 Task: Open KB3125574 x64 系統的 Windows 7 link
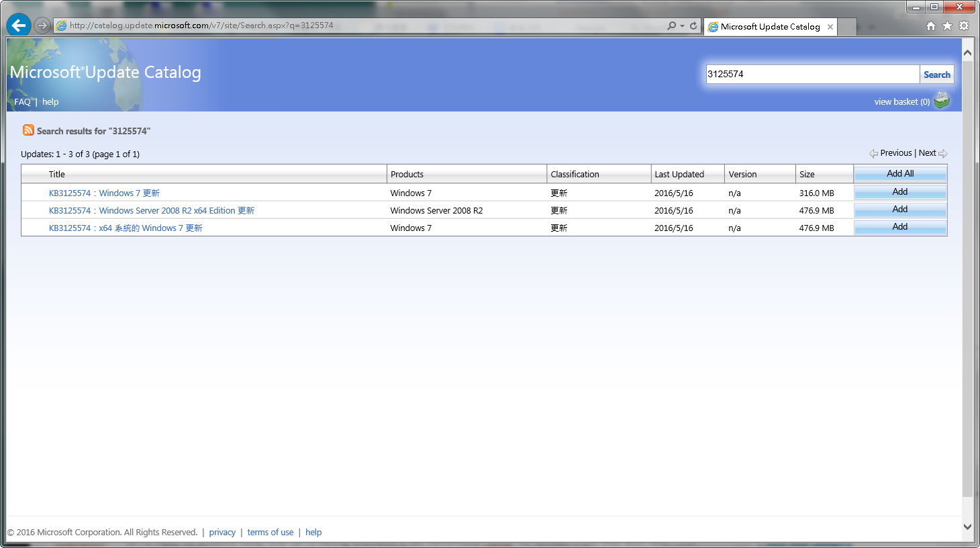(x=126, y=228)
